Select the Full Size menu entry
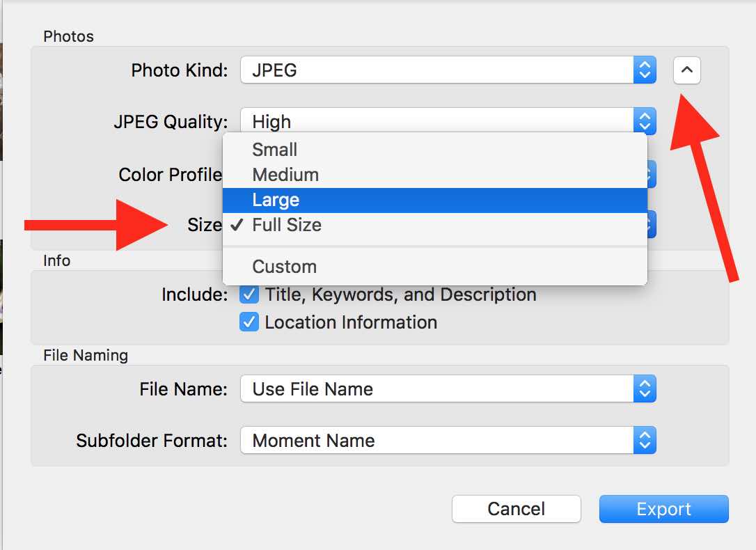 click(x=287, y=225)
